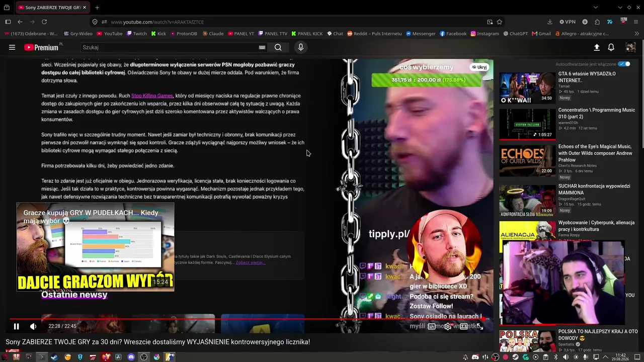The height and width of the screenshot is (362, 644).
Task: Open the terminal in the taskbar
Action: (x=41, y=357)
